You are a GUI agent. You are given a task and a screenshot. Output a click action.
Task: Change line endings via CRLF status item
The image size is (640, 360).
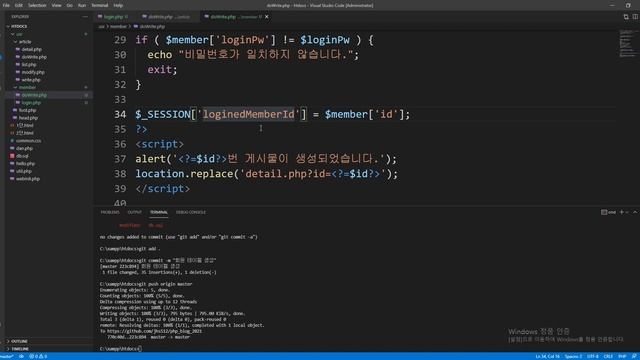coord(608,356)
